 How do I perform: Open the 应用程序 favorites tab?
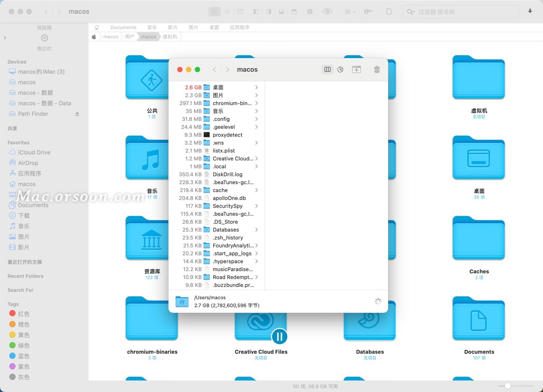click(x=240, y=27)
